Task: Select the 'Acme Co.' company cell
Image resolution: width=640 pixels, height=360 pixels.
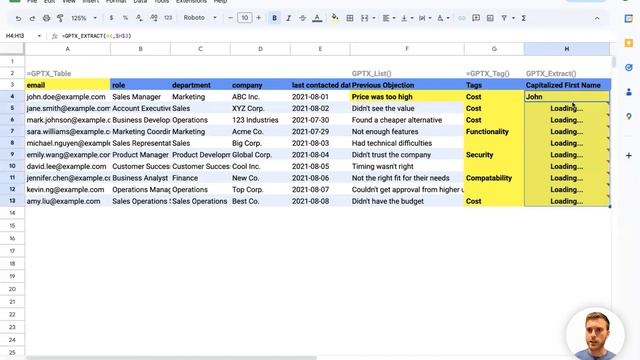Action: coord(260,131)
